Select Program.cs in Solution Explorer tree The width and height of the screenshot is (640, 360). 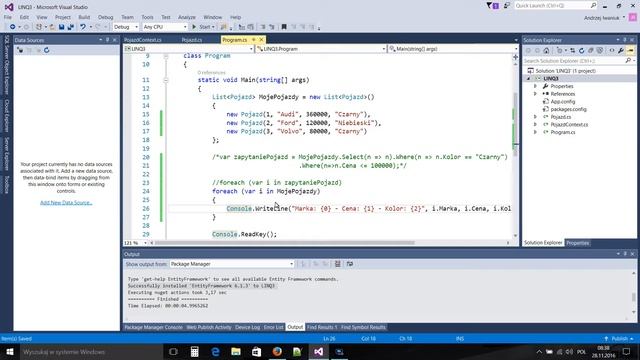(562, 132)
